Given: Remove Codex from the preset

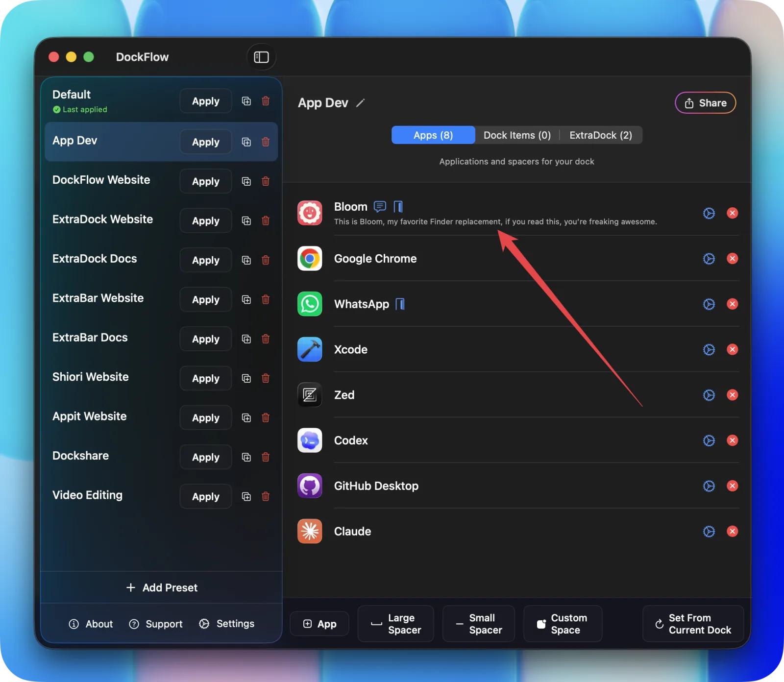Looking at the screenshot, I should click(x=733, y=440).
